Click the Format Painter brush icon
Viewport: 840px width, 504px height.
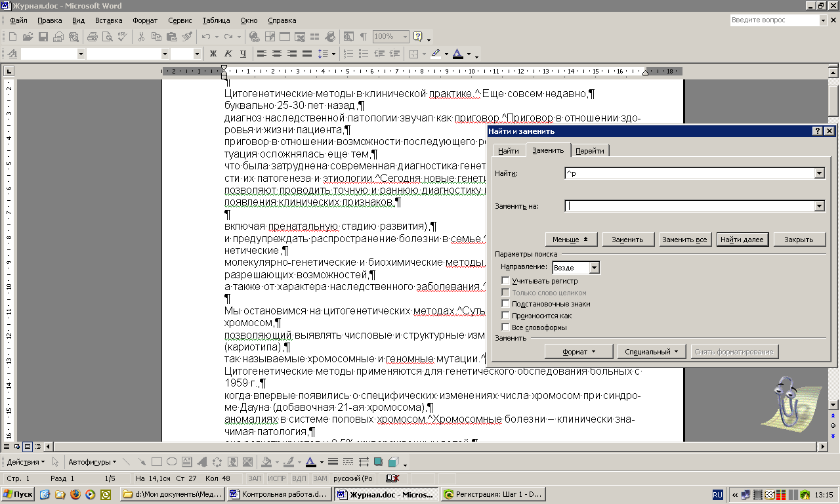pos(186,37)
